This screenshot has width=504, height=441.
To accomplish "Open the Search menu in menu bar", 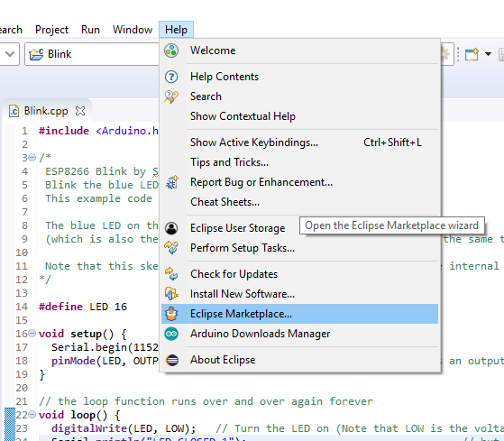I will [11, 30].
